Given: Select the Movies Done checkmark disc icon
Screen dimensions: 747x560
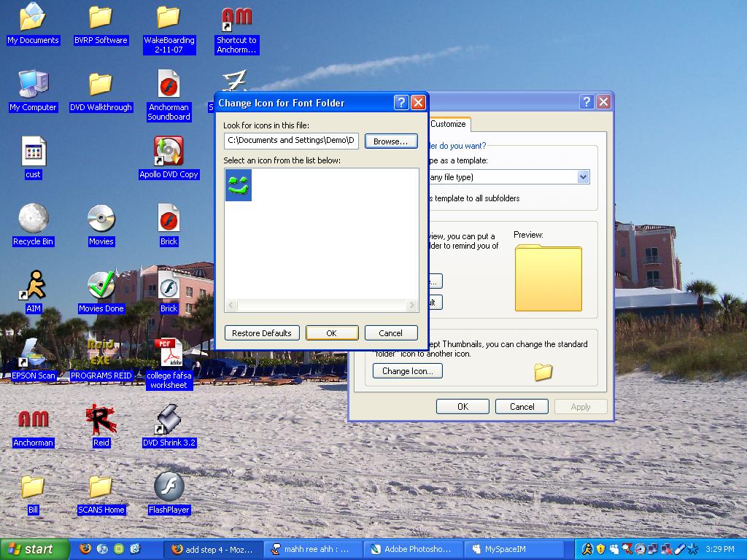Looking at the screenshot, I should click(x=101, y=285).
